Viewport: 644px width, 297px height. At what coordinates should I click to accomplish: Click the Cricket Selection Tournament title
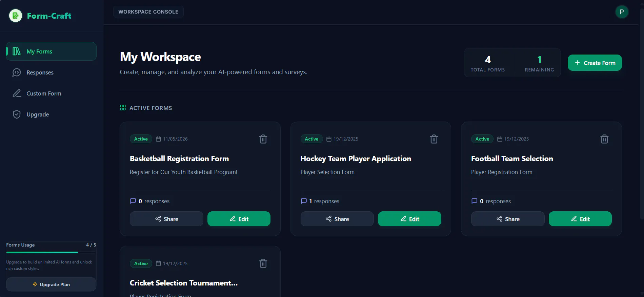(184, 283)
